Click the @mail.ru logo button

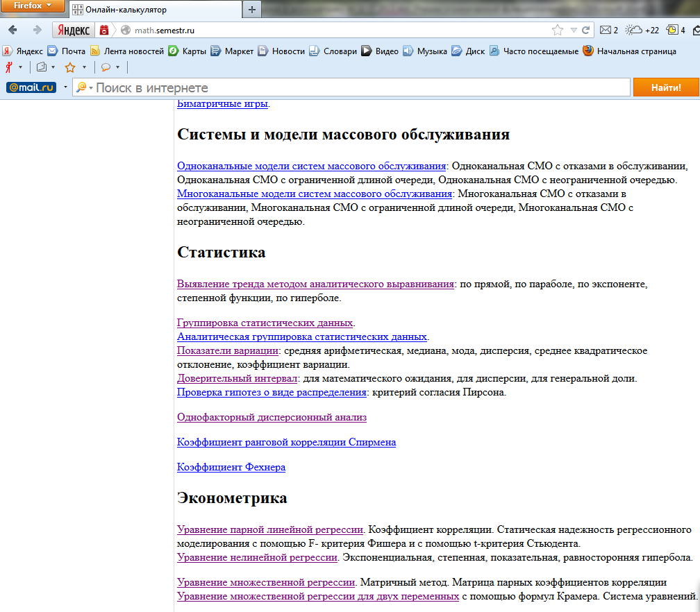(x=31, y=87)
